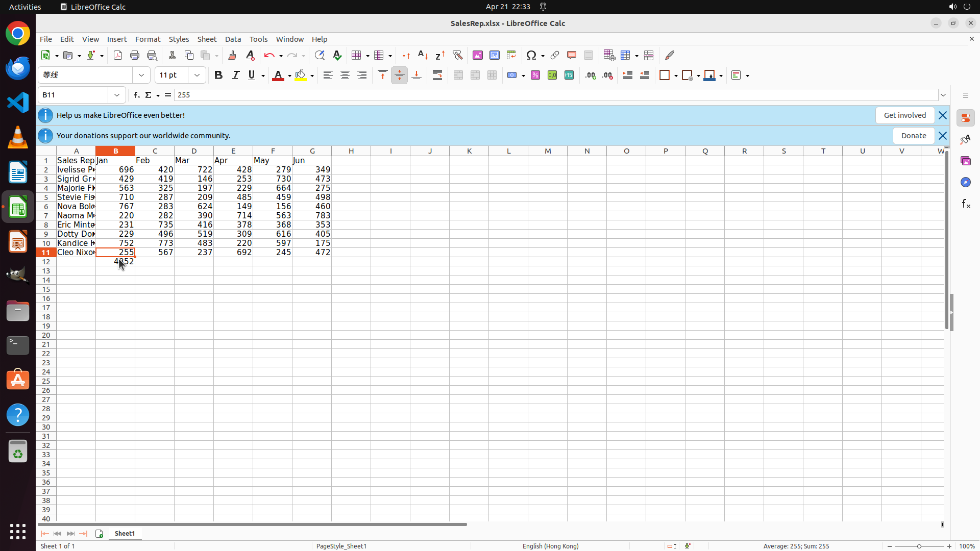This screenshot has width=980, height=551.
Task: Click the Get involved button
Action: 904,115
